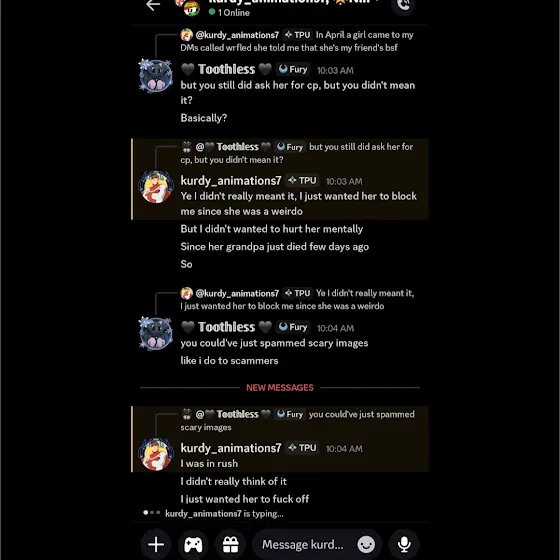Open the gift icon
Image resolution: width=560 pixels, height=560 pixels.
coord(230,544)
